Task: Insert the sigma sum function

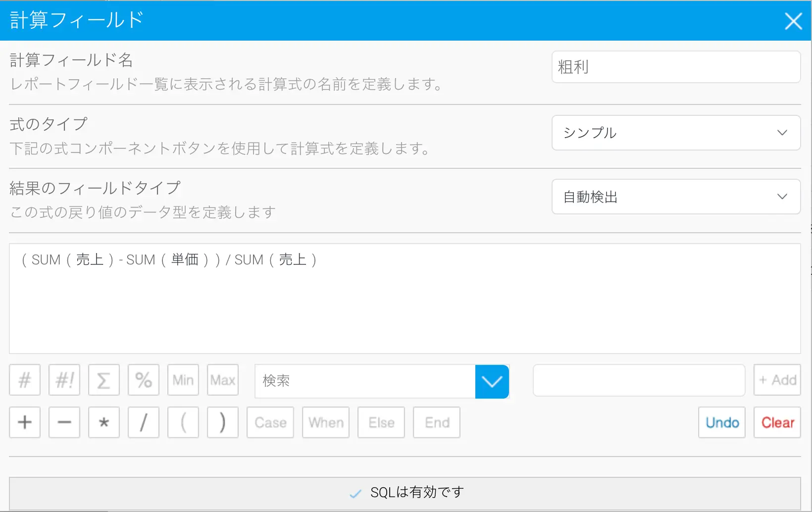Action: tap(104, 380)
